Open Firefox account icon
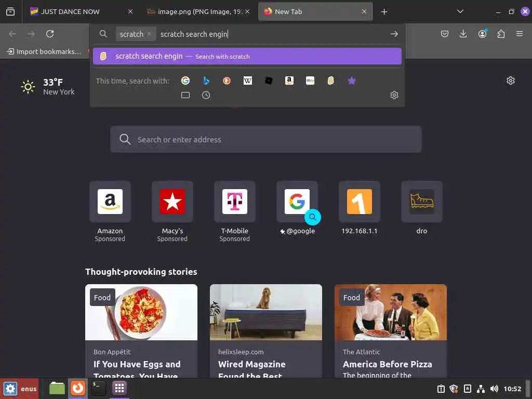This screenshot has width=532, height=399. 482,34
